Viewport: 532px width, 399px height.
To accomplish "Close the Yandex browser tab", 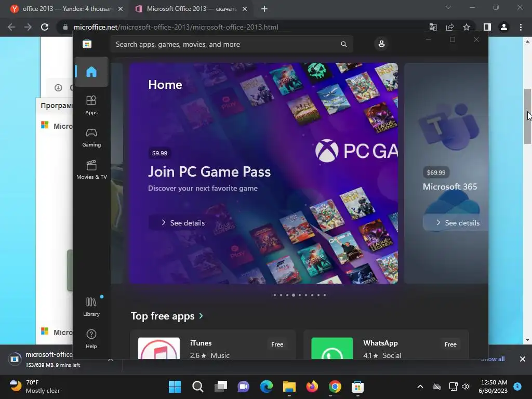I will point(121,9).
